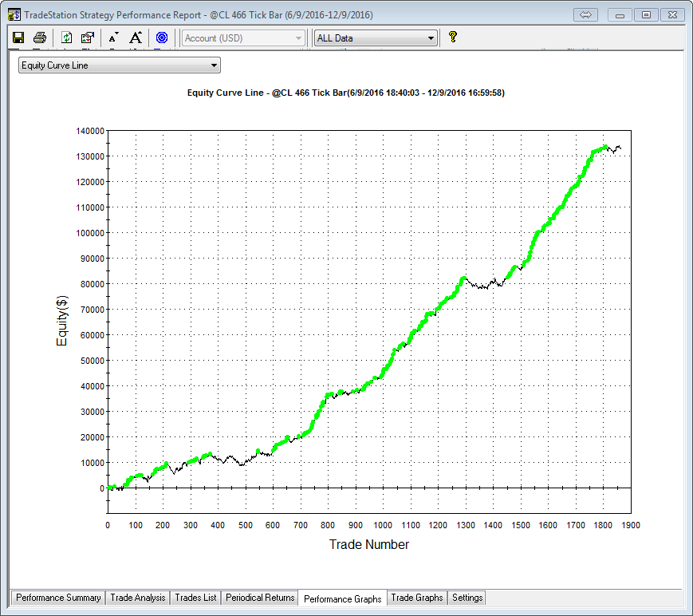Open the Settings tab

pos(467,598)
